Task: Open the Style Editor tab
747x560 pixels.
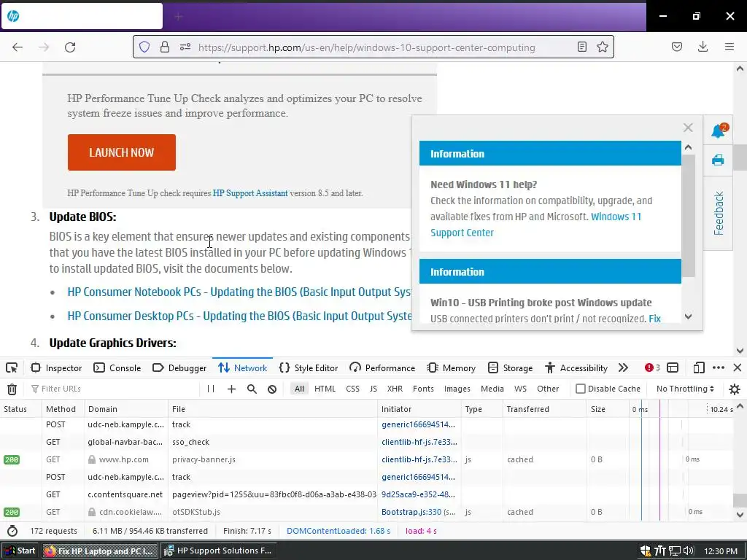Action: (309, 367)
